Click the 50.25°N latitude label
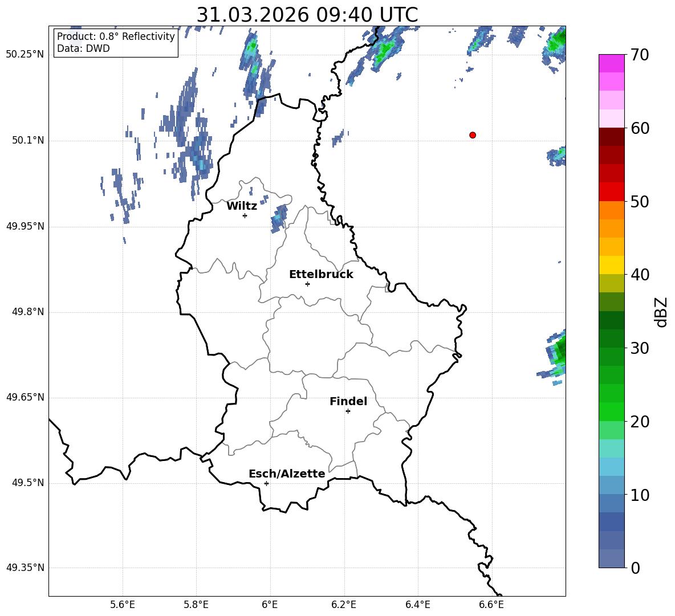Image resolution: width=675 pixels, height=616 pixels. (25, 55)
